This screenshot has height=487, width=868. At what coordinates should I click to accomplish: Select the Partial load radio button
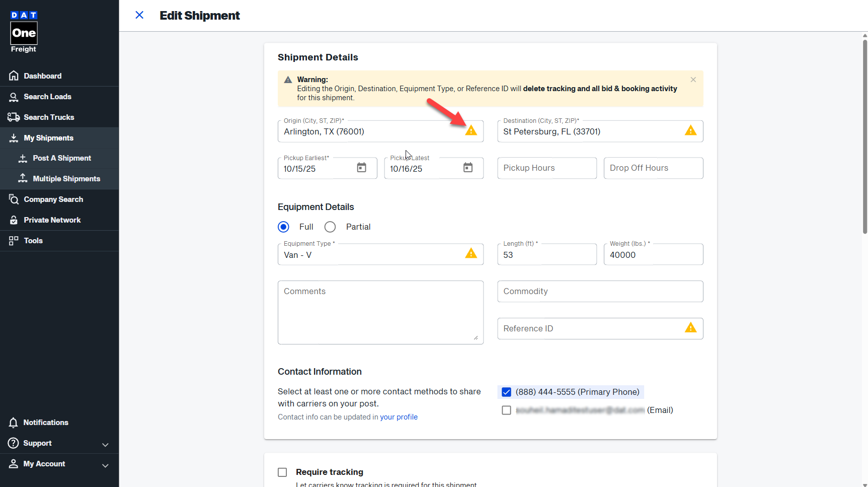330,227
